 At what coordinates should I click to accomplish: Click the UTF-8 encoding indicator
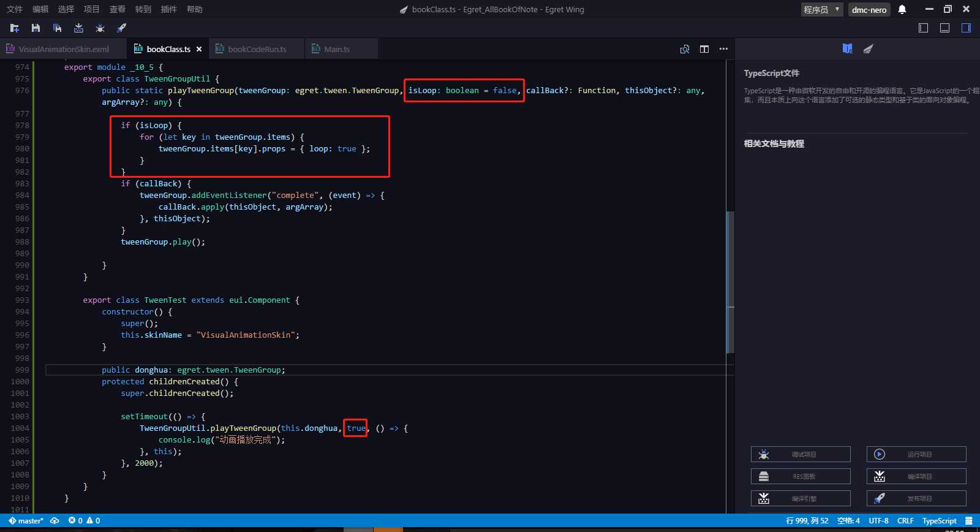[878, 521]
